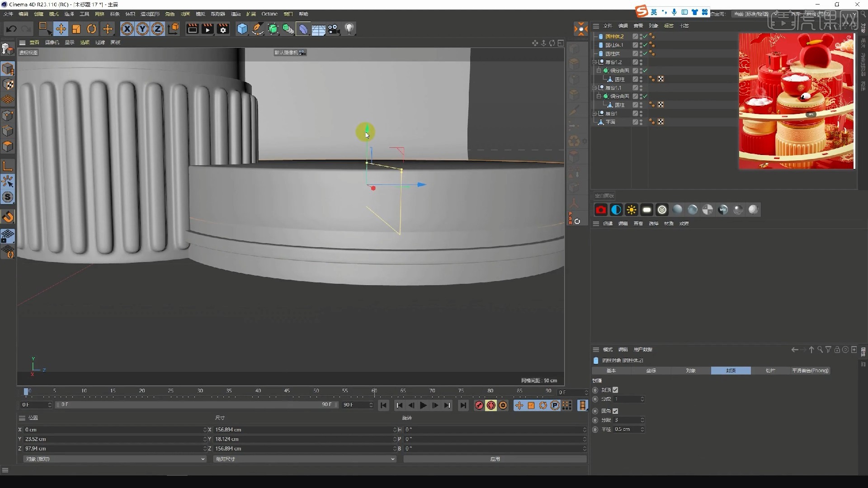This screenshot has height=488, width=868.
Task: Select Texture mode checker icon in left sidebar
Action: pos(8,84)
